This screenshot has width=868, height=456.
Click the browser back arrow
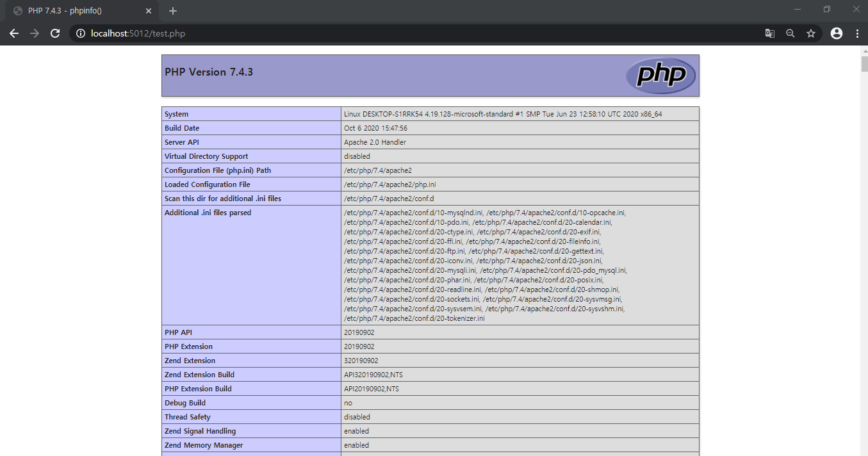pyautogui.click(x=14, y=33)
